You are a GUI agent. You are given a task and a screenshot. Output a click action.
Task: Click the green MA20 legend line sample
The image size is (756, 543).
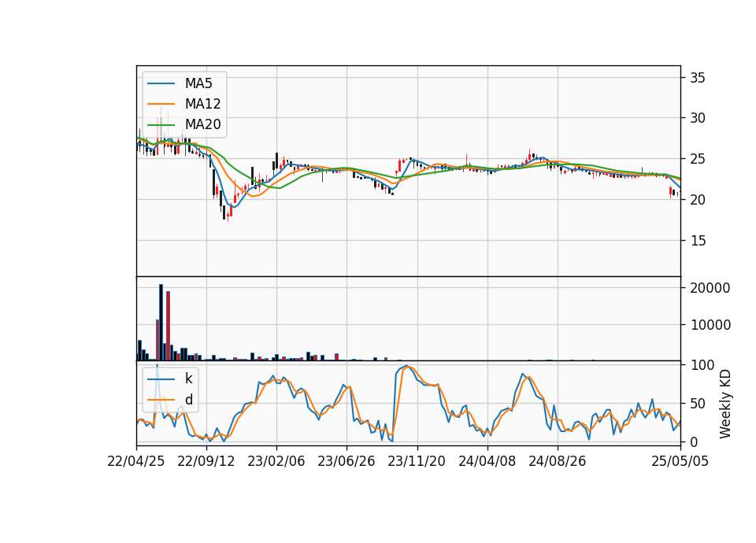coord(161,124)
